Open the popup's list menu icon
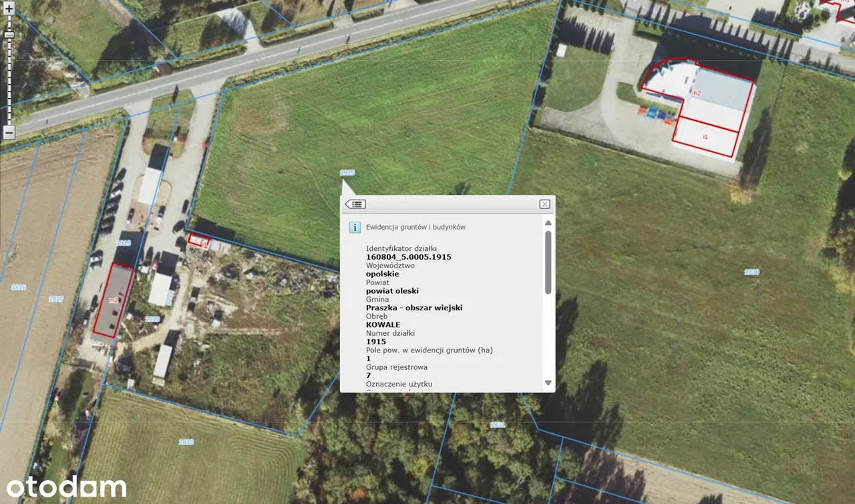The width and height of the screenshot is (855, 504). pos(355,204)
